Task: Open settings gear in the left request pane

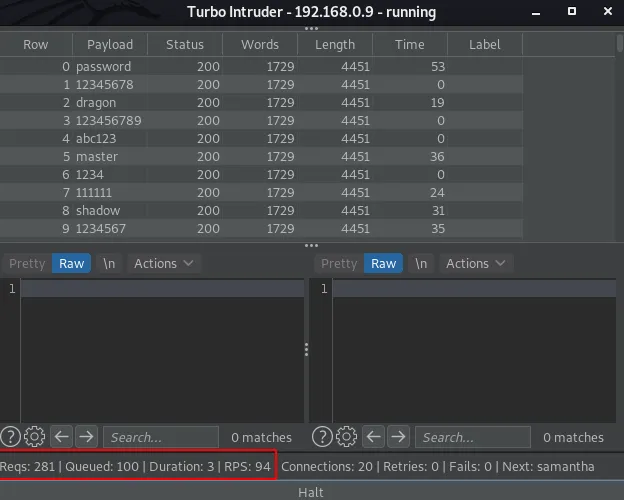Action: (34, 437)
